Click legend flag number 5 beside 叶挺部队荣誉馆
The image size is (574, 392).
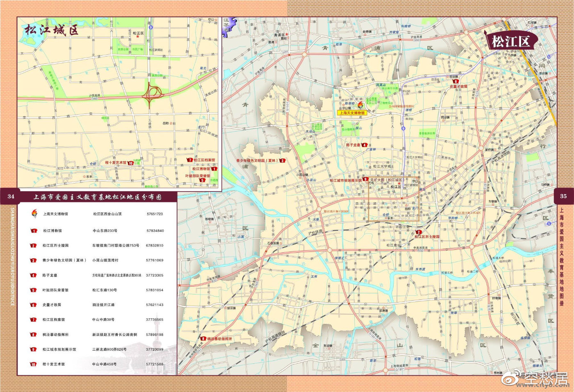(x=34, y=290)
